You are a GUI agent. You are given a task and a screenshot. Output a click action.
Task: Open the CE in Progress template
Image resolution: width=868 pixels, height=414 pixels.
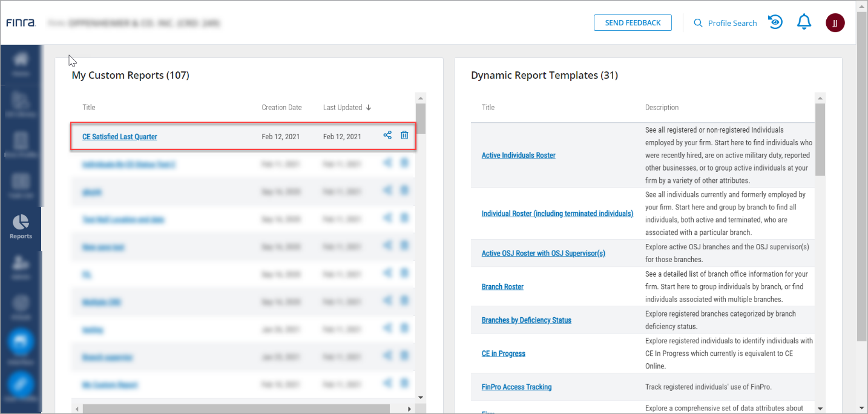click(x=503, y=353)
